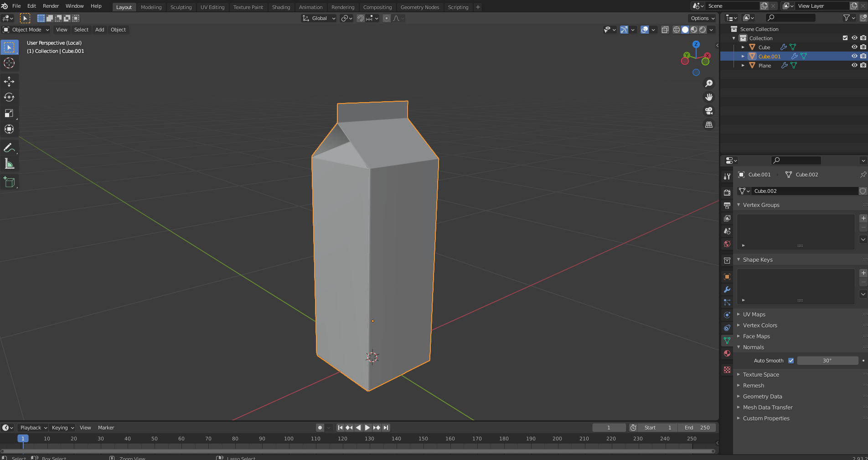This screenshot has width=868, height=460.
Task: Switch perspective/orthographic grid icon
Action: [709, 124]
